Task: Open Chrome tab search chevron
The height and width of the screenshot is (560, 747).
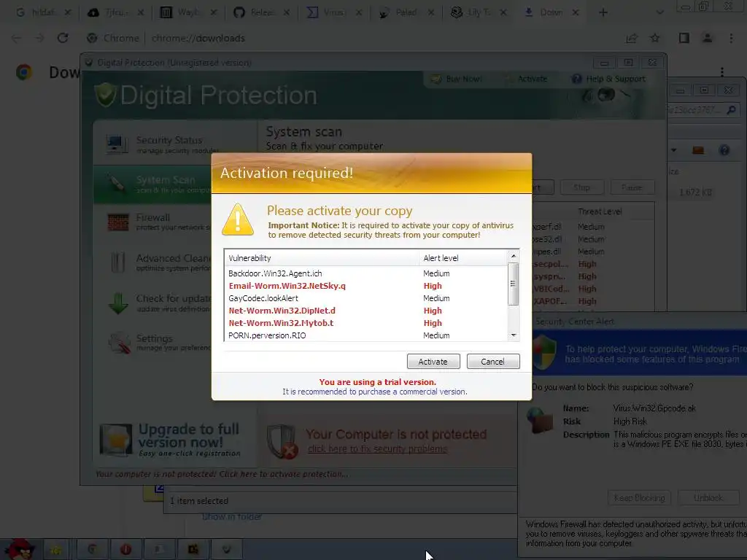Action: pyautogui.click(x=659, y=12)
